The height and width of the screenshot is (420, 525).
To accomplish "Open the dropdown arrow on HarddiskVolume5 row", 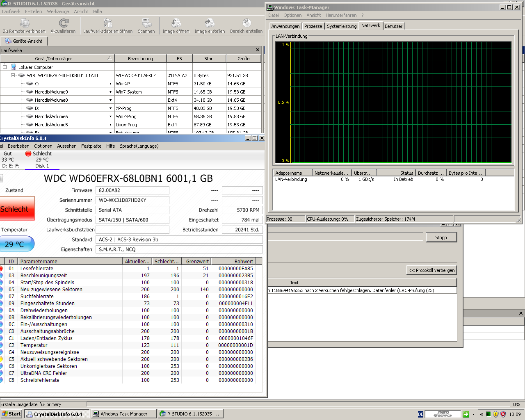I will (110, 125).
